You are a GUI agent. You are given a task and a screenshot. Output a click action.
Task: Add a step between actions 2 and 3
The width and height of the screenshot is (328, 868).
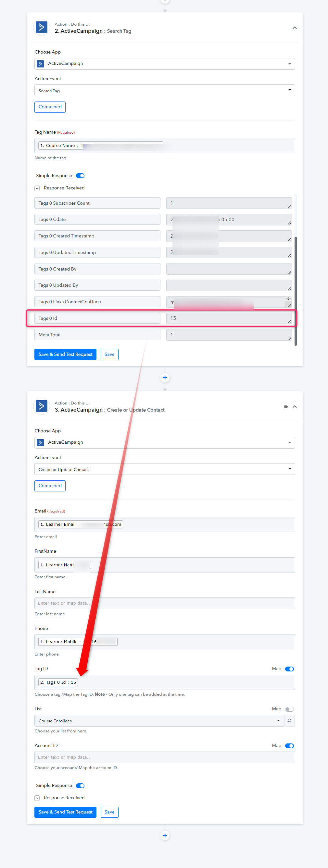pos(165,377)
